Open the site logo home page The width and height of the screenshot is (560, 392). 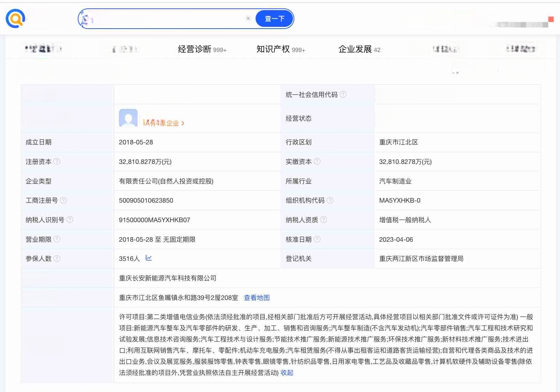click(x=15, y=18)
